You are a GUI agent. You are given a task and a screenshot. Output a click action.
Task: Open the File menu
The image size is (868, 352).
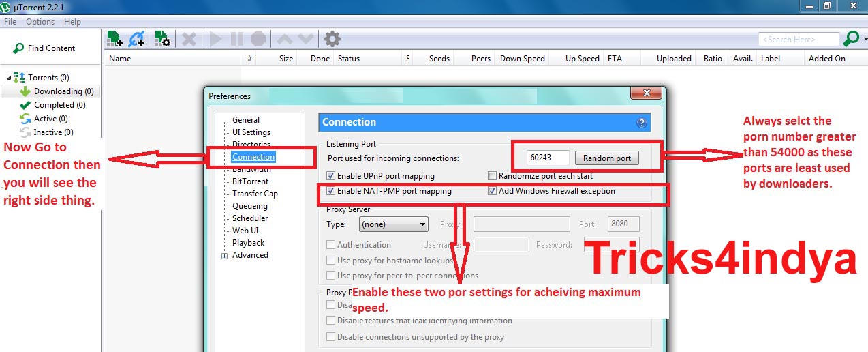[x=10, y=22]
